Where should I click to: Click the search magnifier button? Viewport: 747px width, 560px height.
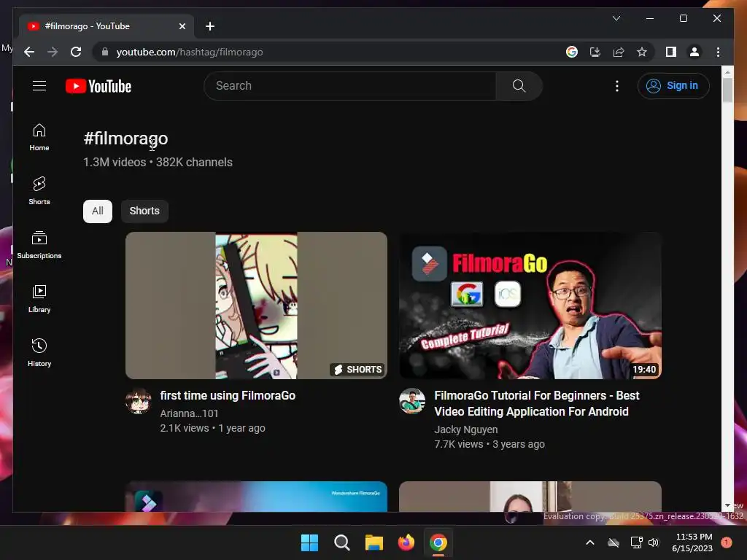pos(519,86)
